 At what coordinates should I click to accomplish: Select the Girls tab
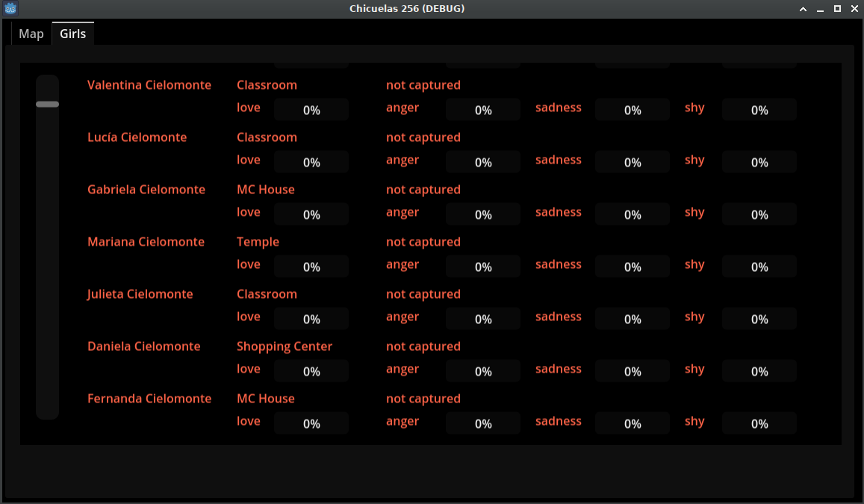(x=72, y=34)
